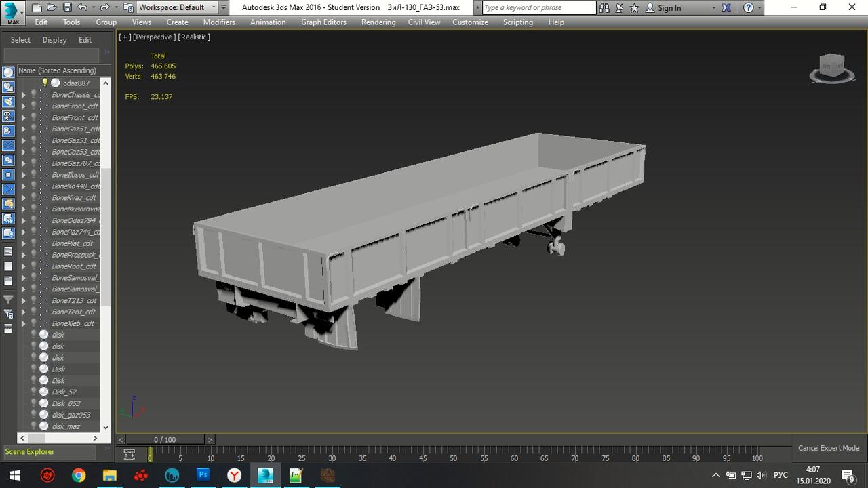
Task: Expand the BoneRoot_cdt tree node
Action: [x=23, y=266]
